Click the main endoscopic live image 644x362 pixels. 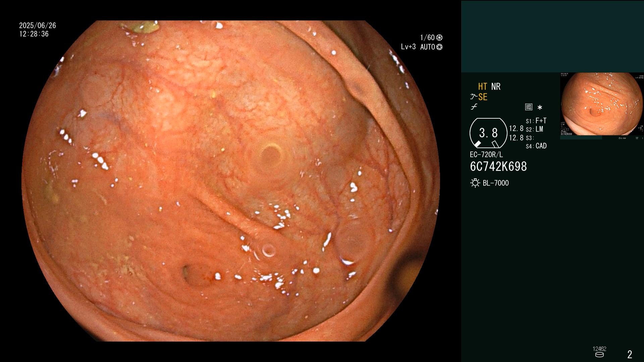pos(231,181)
